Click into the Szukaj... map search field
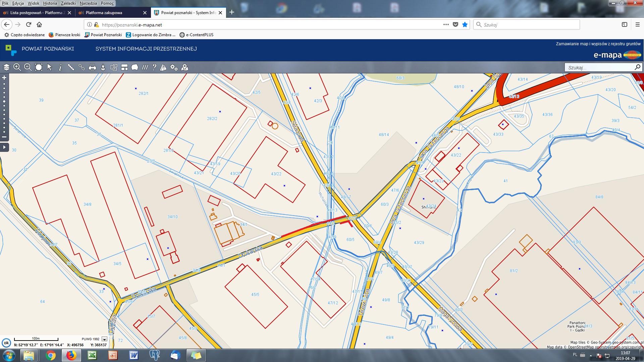Image resolution: width=644 pixels, height=362 pixels. click(599, 67)
